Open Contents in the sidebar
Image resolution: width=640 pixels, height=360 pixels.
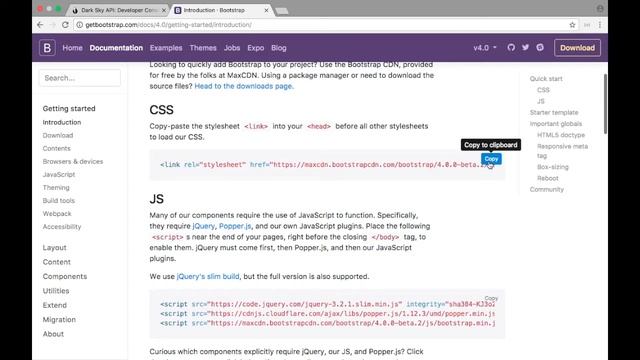pyautogui.click(x=56, y=148)
